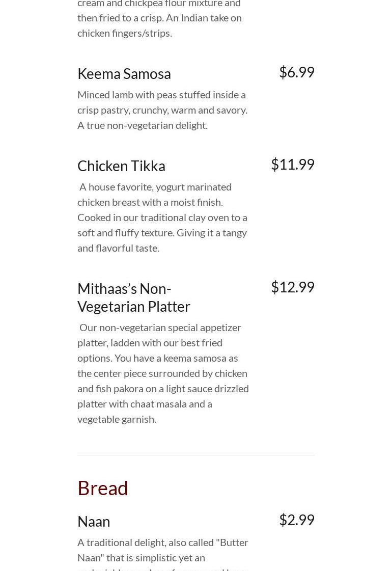392x571 pixels.
Task: Click the Chicken Tikka description text
Action: point(162,217)
